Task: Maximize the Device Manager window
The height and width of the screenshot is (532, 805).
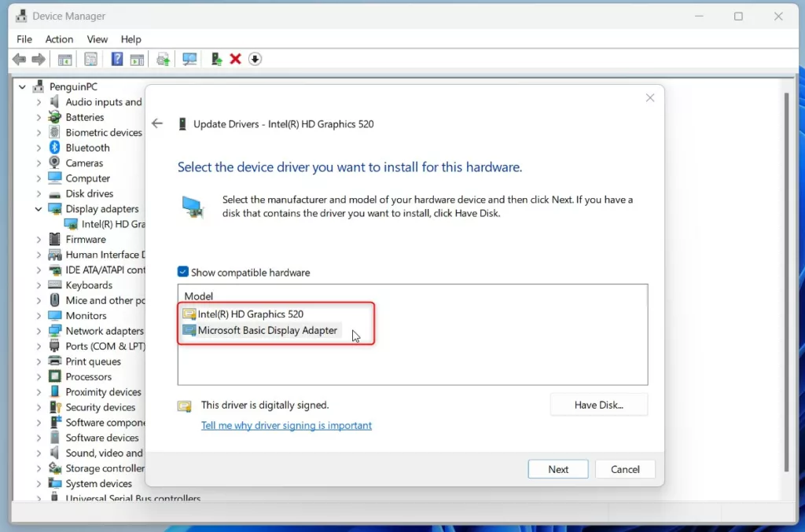Action: point(738,17)
